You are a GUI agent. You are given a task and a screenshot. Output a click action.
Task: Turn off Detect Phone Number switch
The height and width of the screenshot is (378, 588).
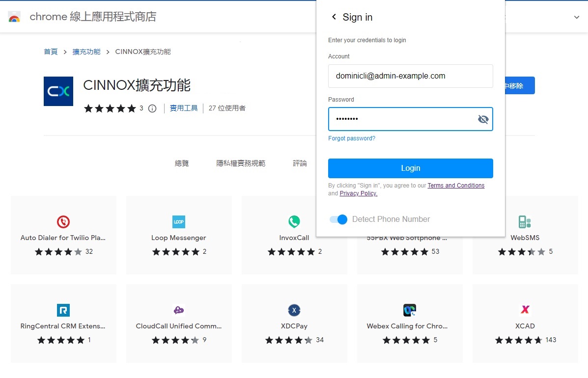click(338, 219)
